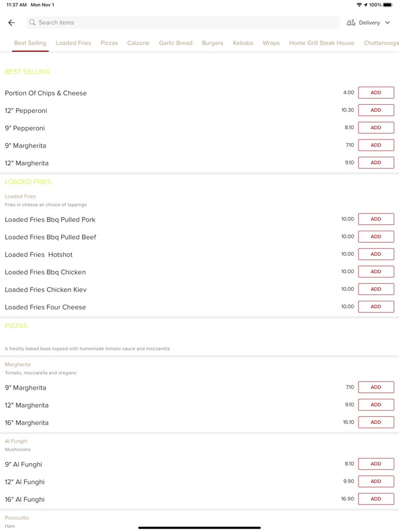The width and height of the screenshot is (399, 532).
Task: Select the Best Selling tab
Action: pyautogui.click(x=30, y=43)
